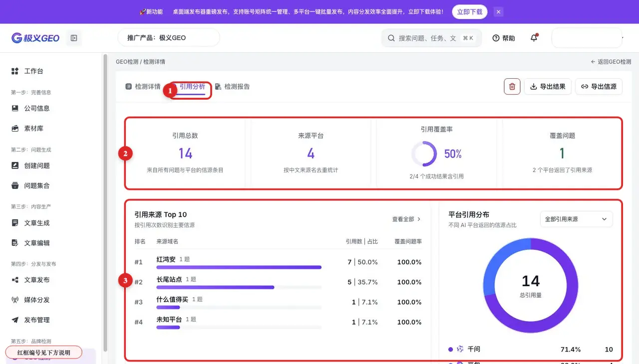
Task: Click 立即下载 in the banner
Action: pos(470,11)
